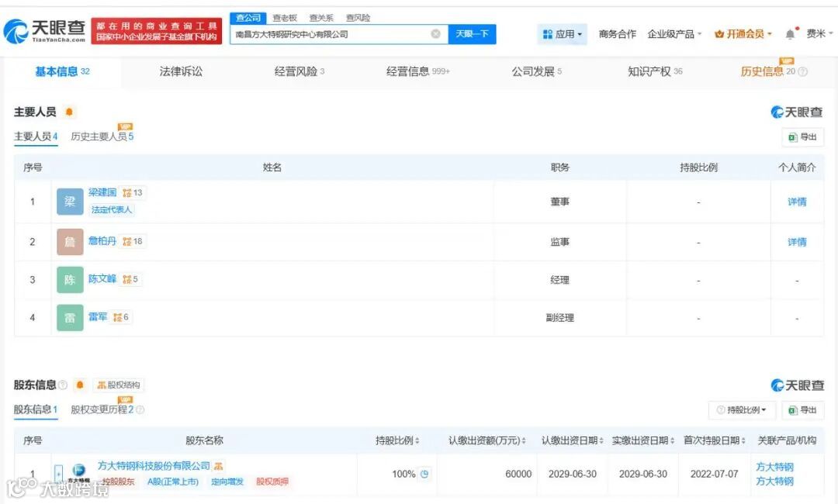Open the relation graph icon for 雷军
The image size is (838, 504).
pos(118,317)
